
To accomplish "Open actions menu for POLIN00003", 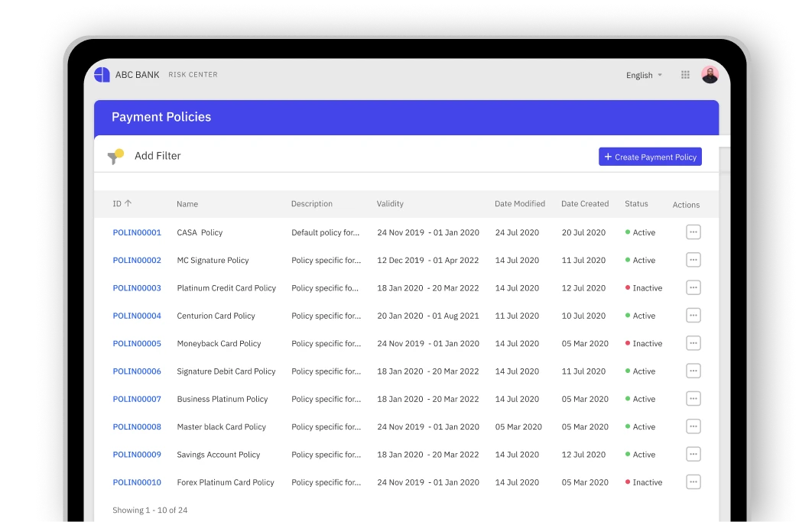I will (x=693, y=287).
